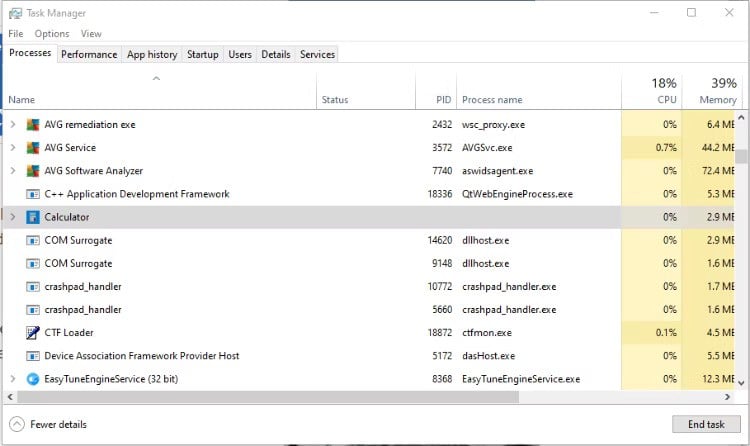Click the Calculator app icon

point(33,217)
